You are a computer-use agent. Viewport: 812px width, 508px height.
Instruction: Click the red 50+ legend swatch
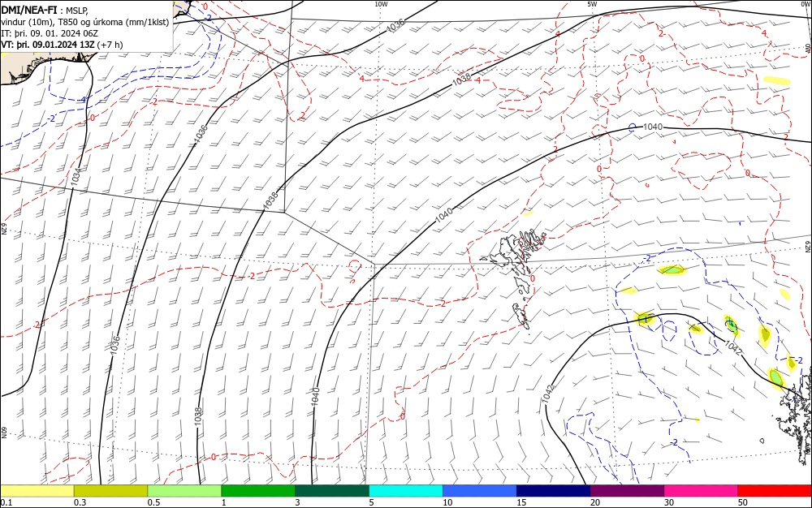pyautogui.click(x=775, y=490)
